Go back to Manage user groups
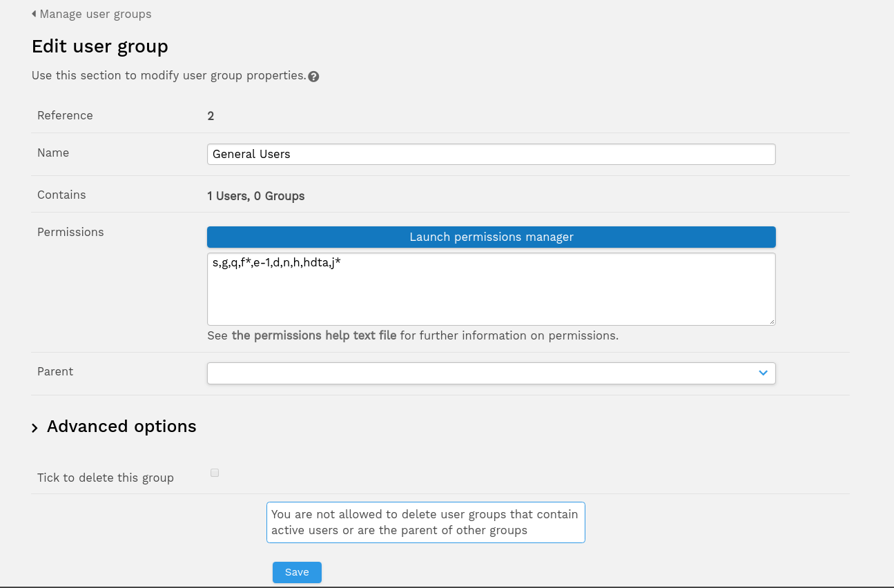Screen dimensions: 894x588 point(95,14)
